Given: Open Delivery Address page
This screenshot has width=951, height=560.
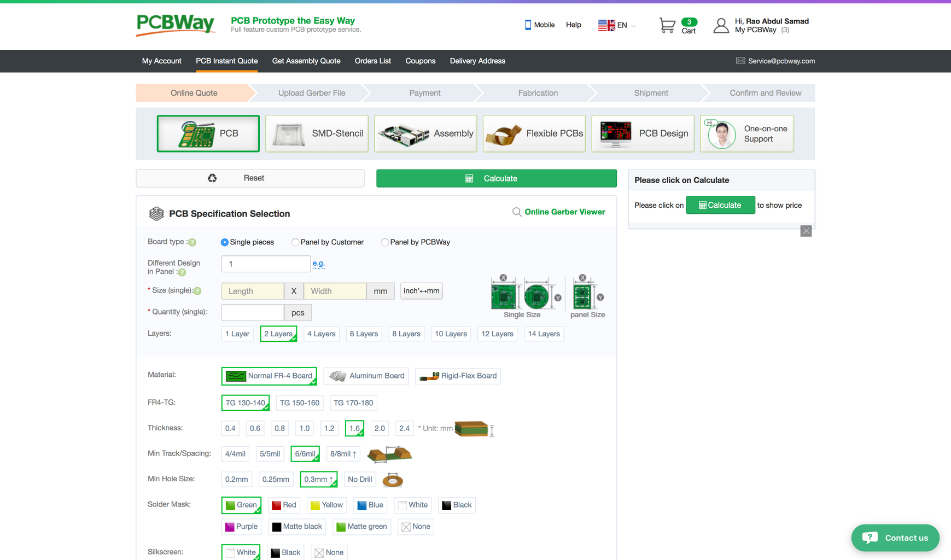Looking at the screenshot, I should (x=477, y=61).
